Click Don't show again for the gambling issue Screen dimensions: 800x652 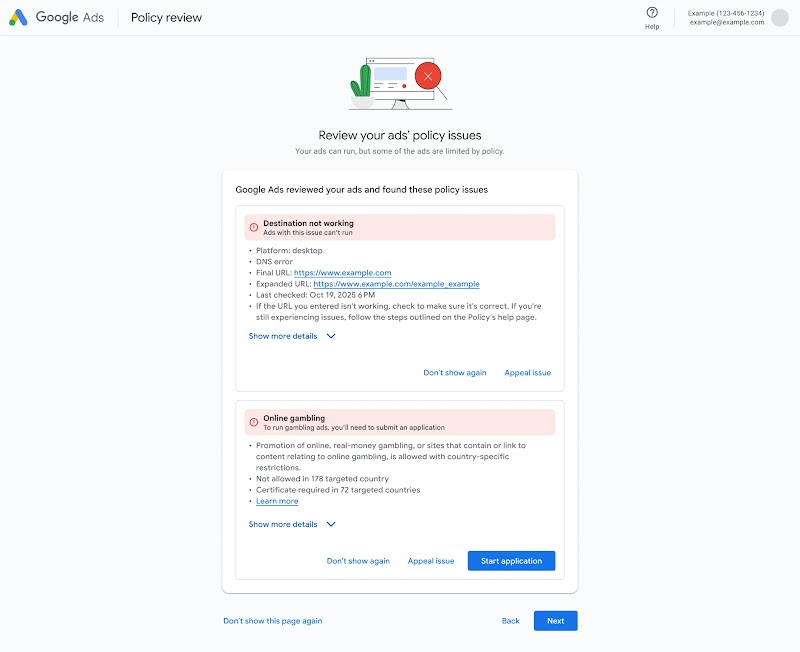tap(357, 560)
